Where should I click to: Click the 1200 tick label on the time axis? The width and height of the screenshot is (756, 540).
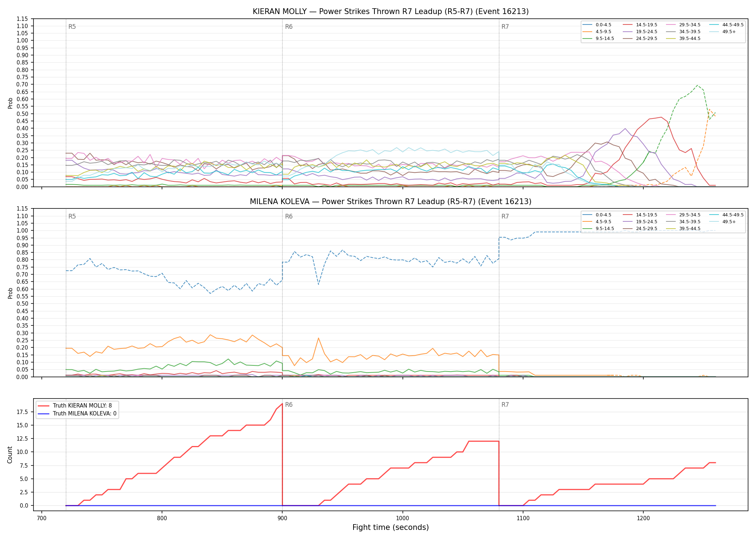643,518
